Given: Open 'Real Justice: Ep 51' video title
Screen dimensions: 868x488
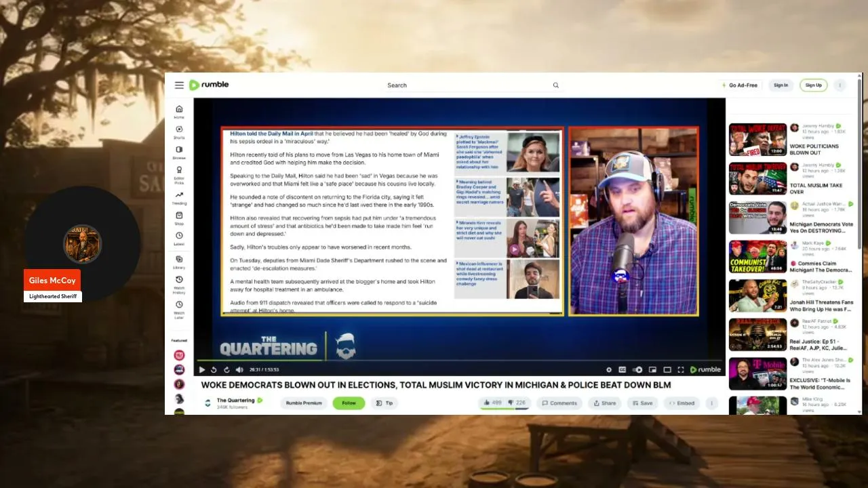Looking at the screenshot, I should coord(818,344).
